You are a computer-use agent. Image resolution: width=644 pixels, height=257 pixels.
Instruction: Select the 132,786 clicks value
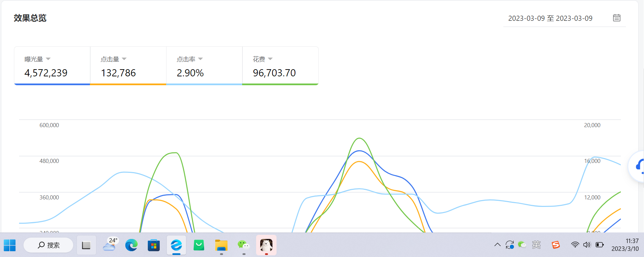pyautogui.click(x=118, y=73)
